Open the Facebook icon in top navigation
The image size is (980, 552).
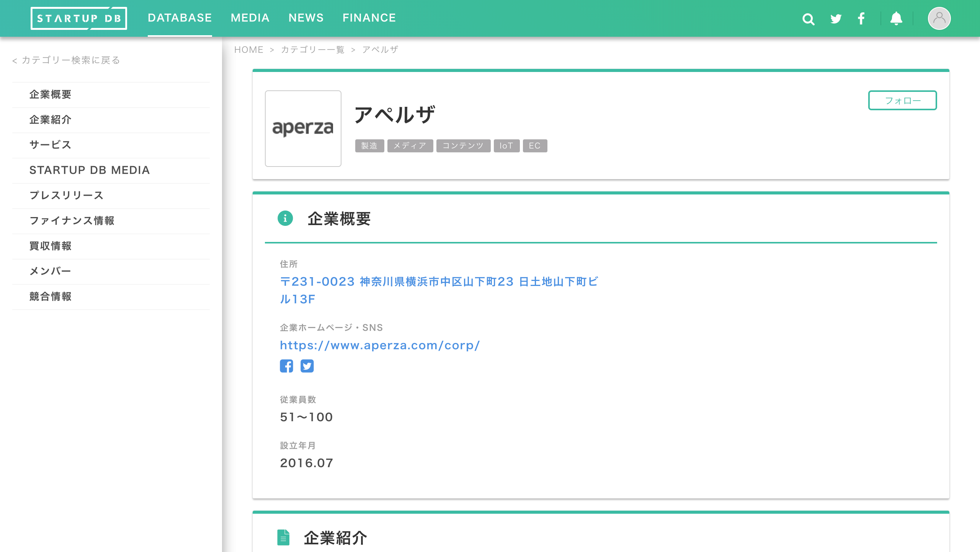click(x=861, y=19)
